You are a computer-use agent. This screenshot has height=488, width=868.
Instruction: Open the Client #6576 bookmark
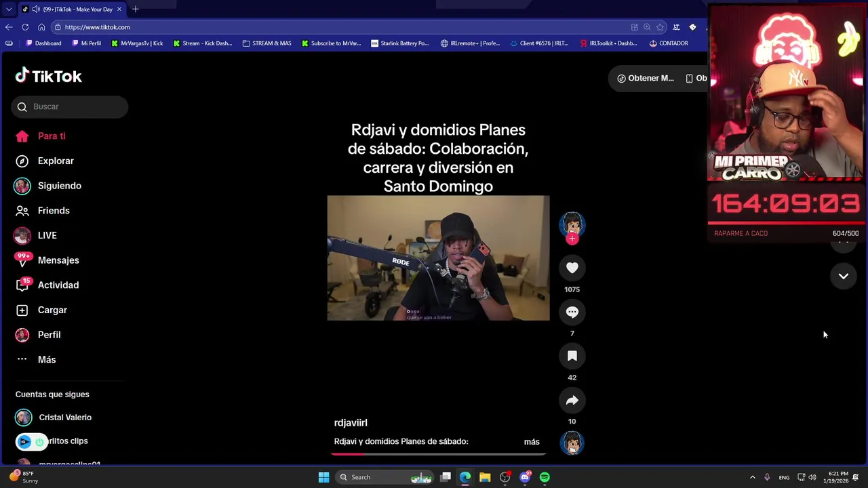tap(538, 43)
